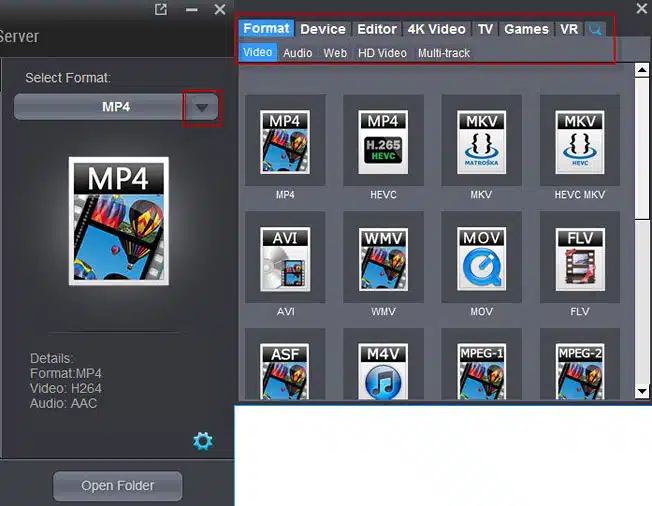Pick the FLV Flash format icon
The image size is (652, 506).
580,260
